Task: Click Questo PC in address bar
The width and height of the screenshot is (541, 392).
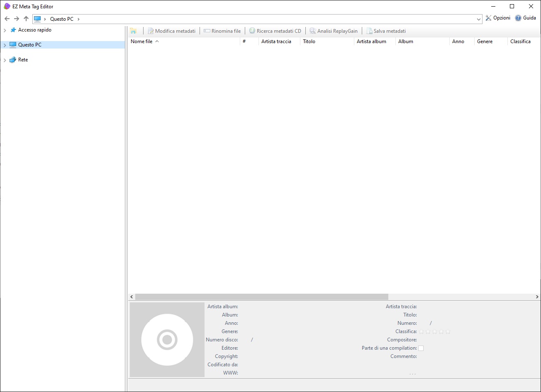Action: click(x=62, y=19)
